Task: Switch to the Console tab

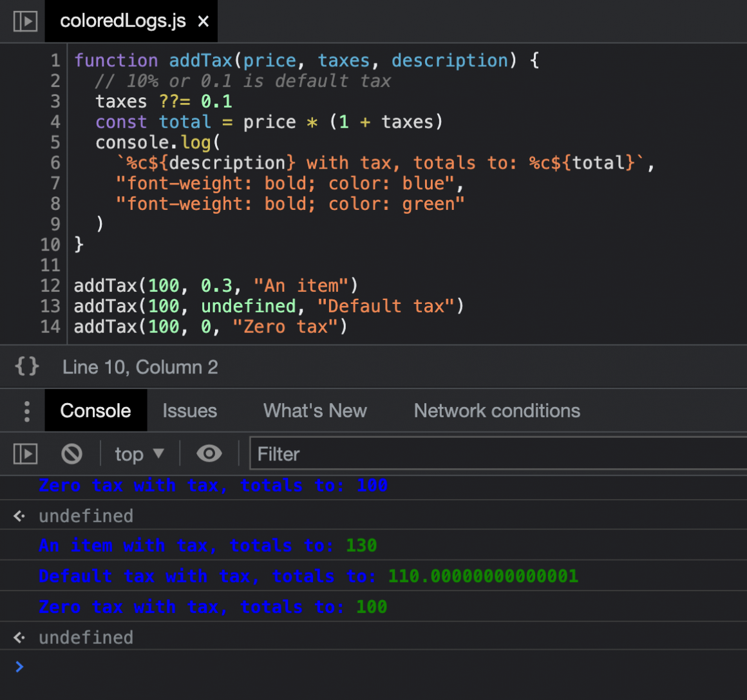Action: (95, 411)
